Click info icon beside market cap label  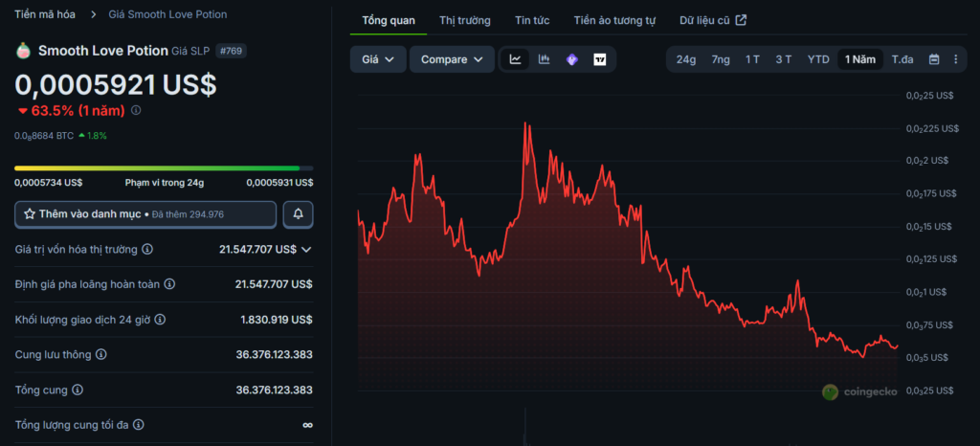click(147, 250)
